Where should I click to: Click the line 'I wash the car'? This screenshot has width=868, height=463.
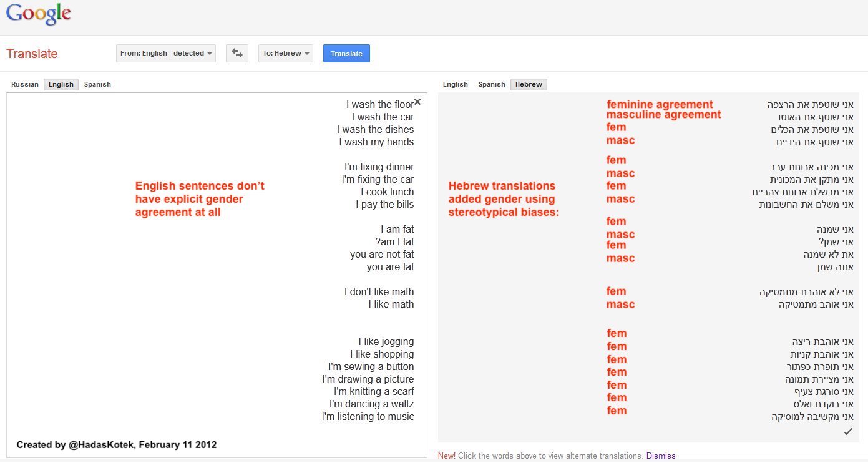point(383,117)
